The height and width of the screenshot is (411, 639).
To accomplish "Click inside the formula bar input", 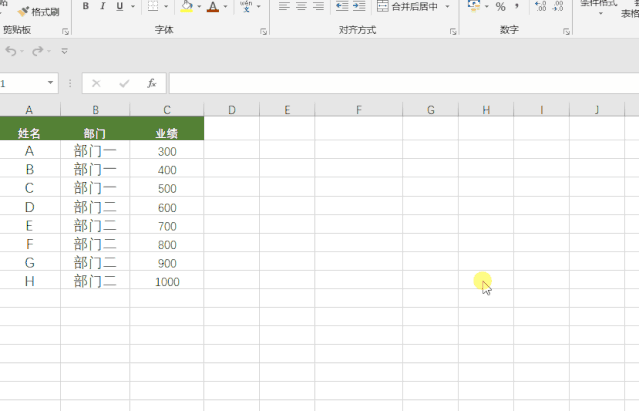I will coord(403,84).
